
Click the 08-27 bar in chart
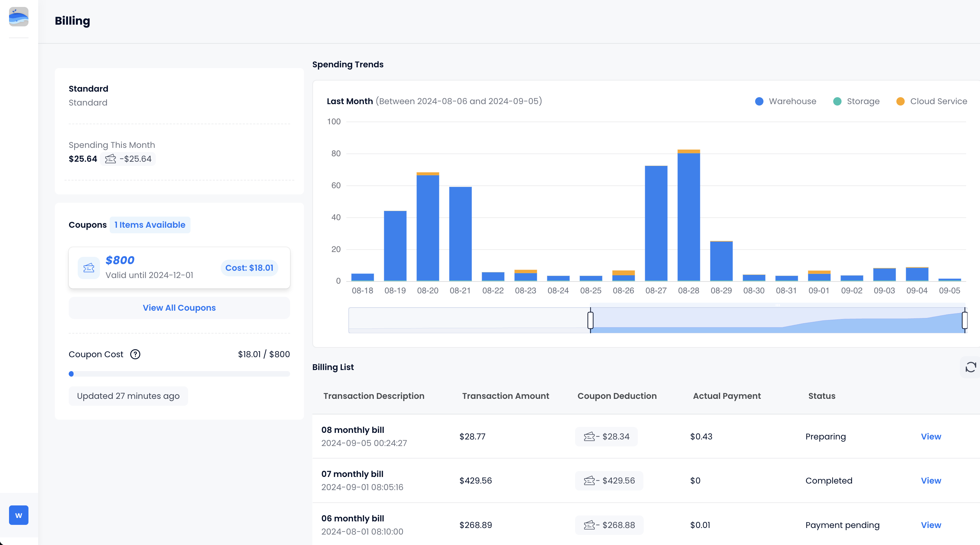point(656,224)
